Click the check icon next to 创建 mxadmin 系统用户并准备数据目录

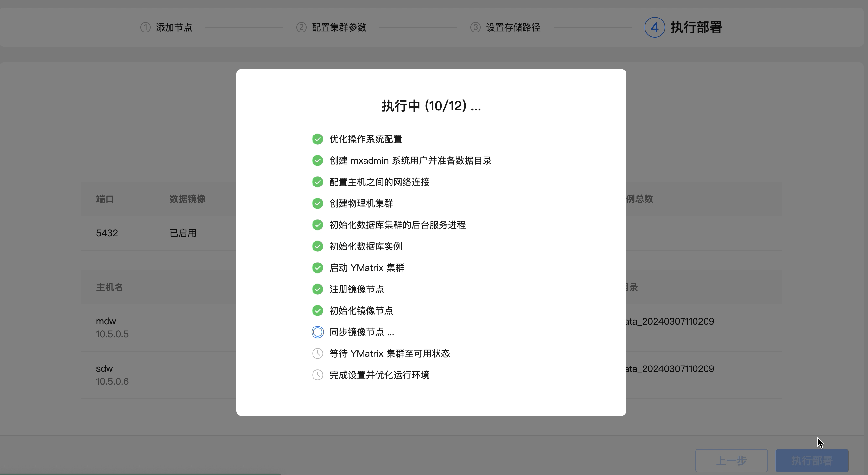(x=317, y=160)
